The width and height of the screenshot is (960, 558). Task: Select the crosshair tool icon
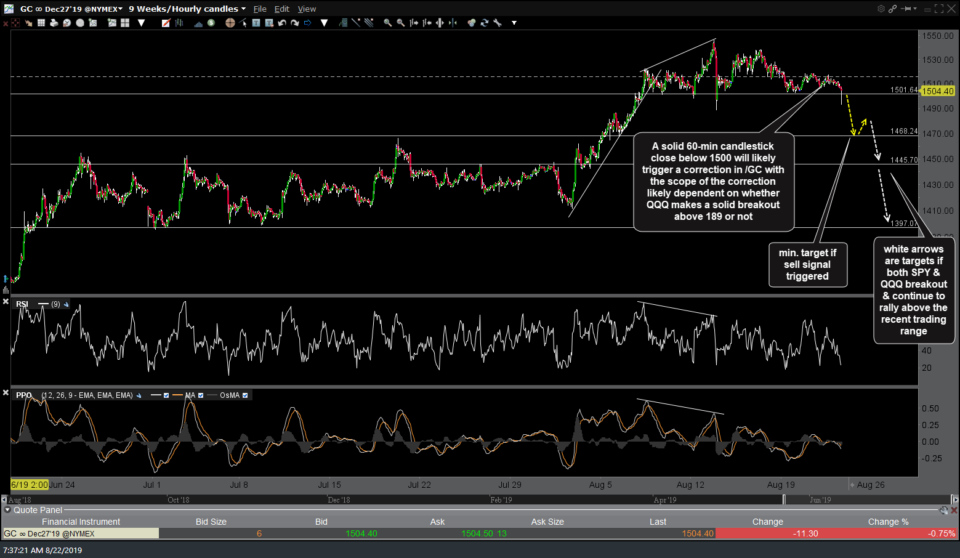[x=230, y=23]
